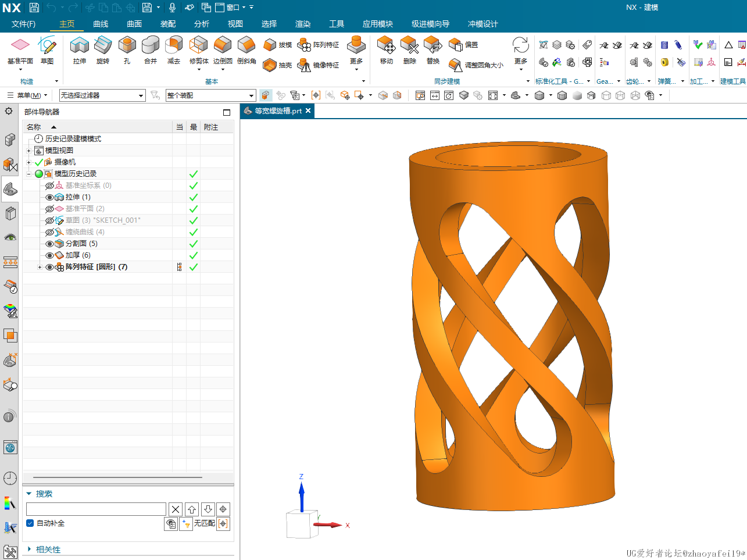Click 调整圆角大小 (Resize Blend) tool
747x560 pixels.
tap(476, 65)
